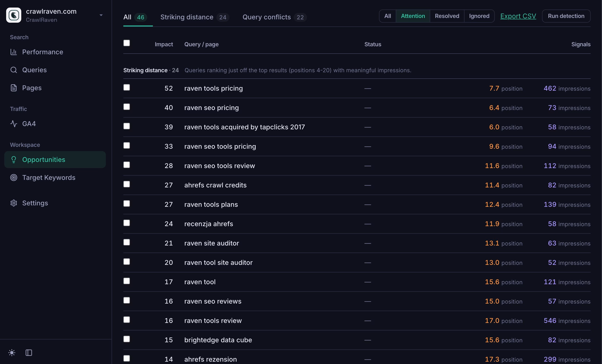Click the Export CSV link

click(x=518, y=16)
